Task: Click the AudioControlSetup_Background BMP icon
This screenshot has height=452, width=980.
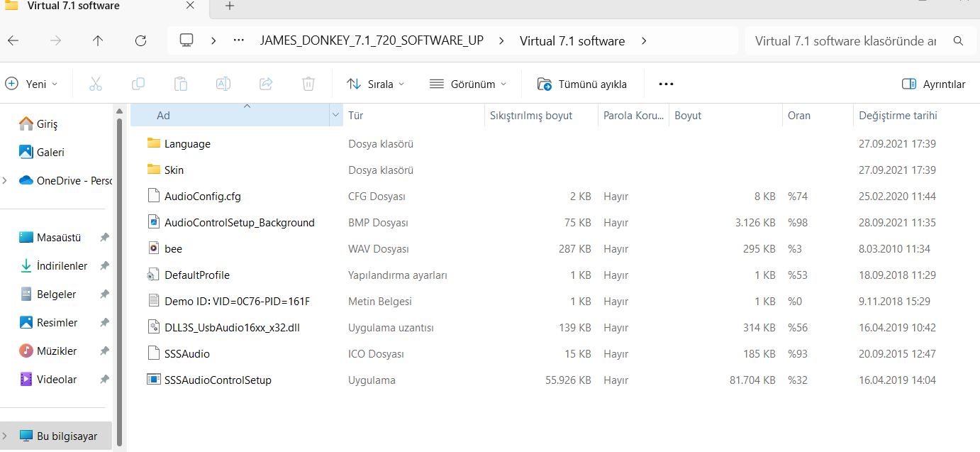Action: 154,221
